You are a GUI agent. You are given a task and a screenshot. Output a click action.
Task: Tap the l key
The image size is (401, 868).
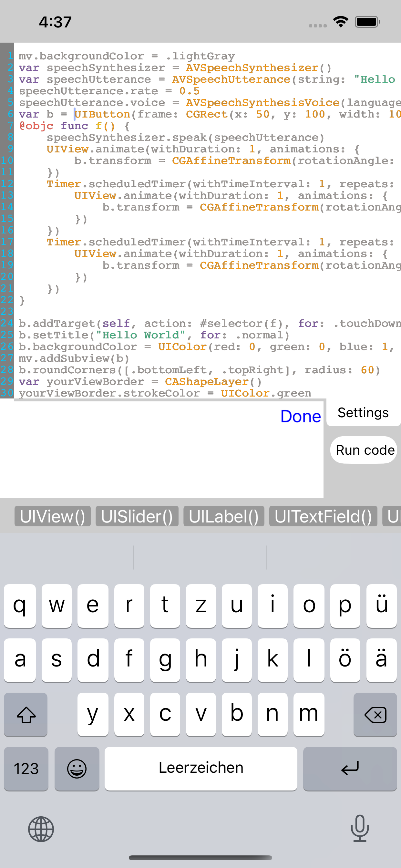point(309,660)
